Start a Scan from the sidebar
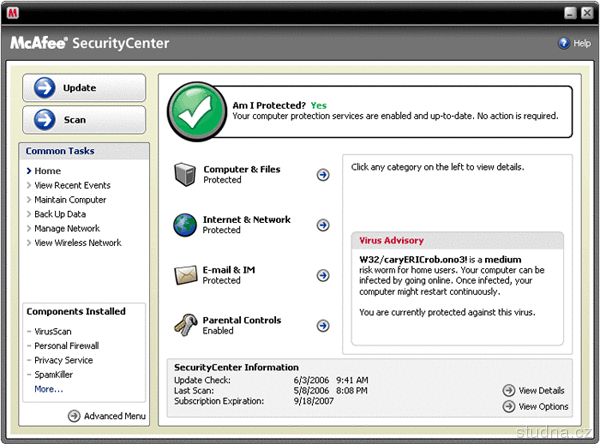 click(84, 120)
